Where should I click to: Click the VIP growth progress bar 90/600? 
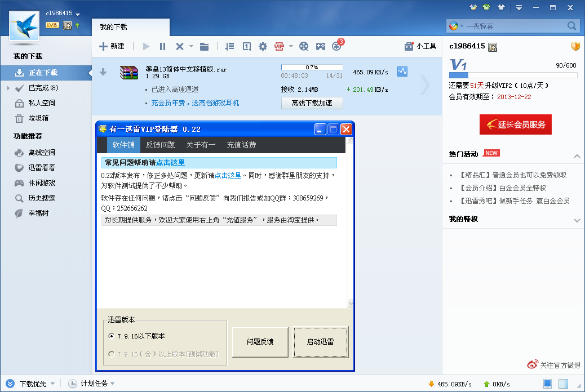click(x=513, y=75)
